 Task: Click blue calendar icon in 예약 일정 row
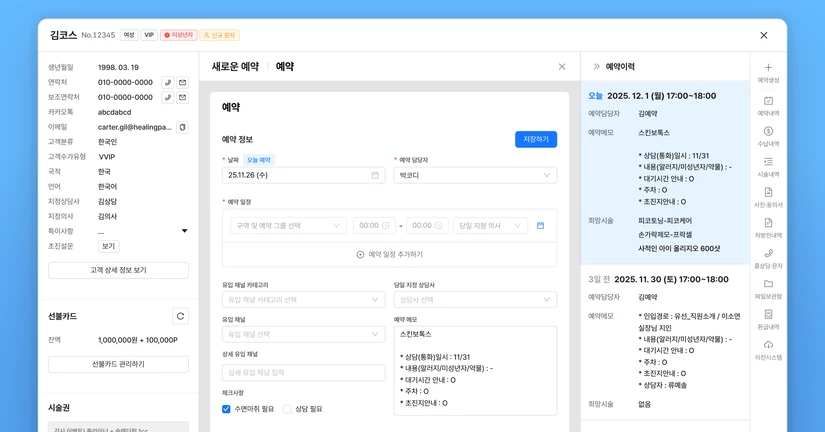pos(540,225)
